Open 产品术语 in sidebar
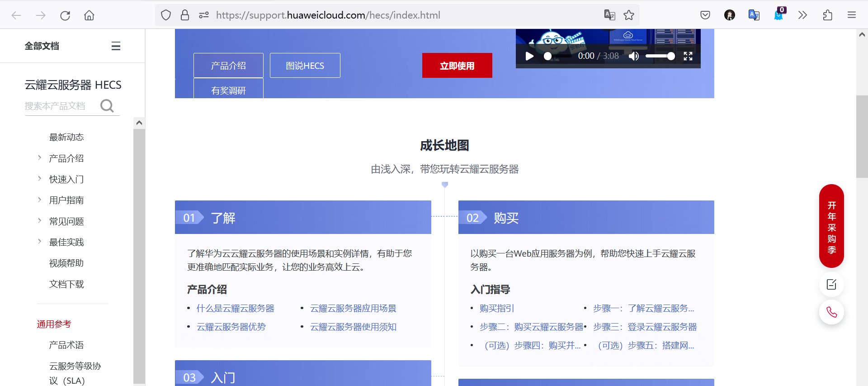This screenshot has width=868, height=386. pos(66,345)
